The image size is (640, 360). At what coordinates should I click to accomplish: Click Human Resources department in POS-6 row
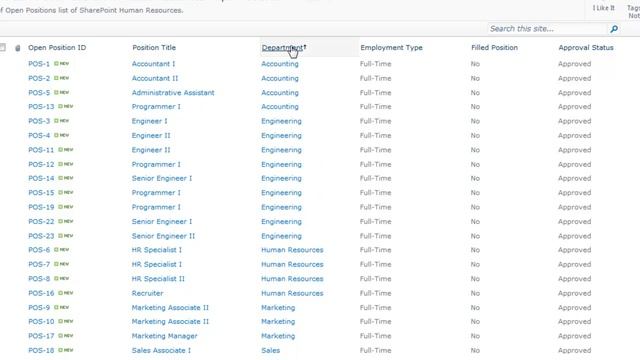[292, 250]
